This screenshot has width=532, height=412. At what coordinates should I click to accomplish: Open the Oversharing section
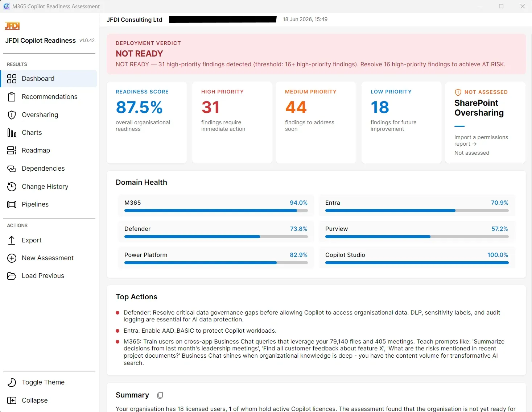pos(49,115)
